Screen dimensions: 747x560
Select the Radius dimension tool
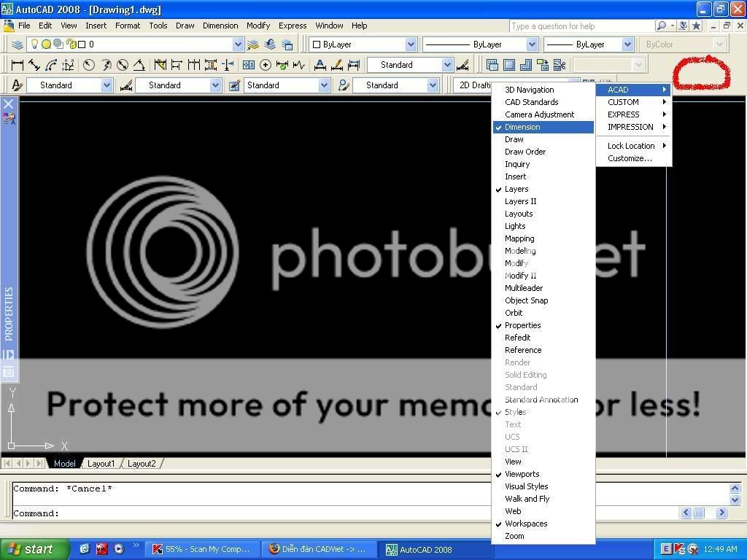coord(88,65)
